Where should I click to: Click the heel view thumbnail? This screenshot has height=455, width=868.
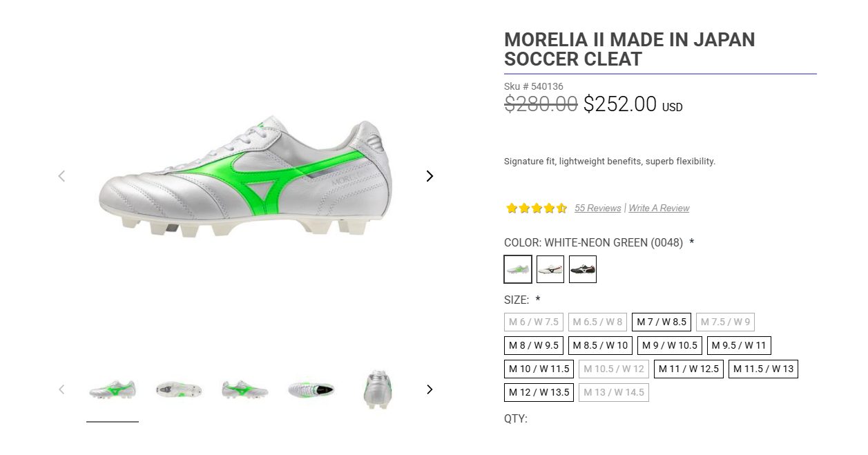pyautogui.click(x=377, y=389)
